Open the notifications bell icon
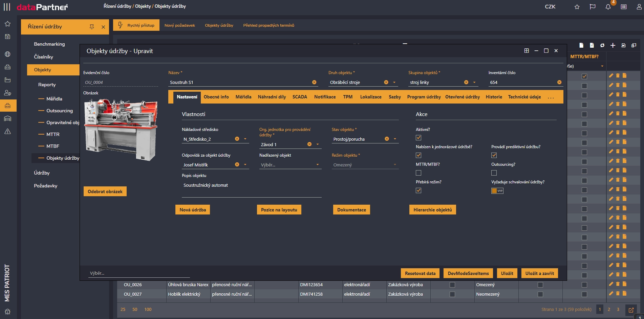This screenshot has width=644, height=319. click(608, 7)
